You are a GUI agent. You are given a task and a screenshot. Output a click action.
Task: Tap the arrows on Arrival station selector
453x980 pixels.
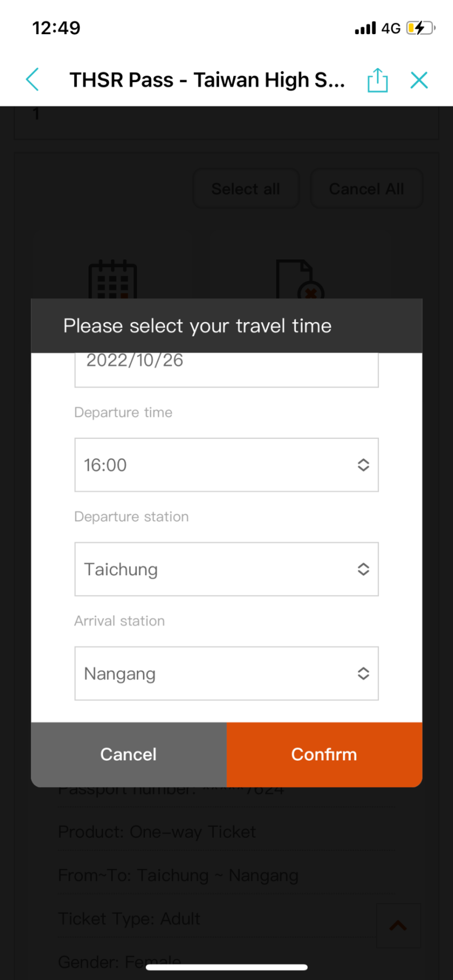pyautogui.click(x=363, y=673)
